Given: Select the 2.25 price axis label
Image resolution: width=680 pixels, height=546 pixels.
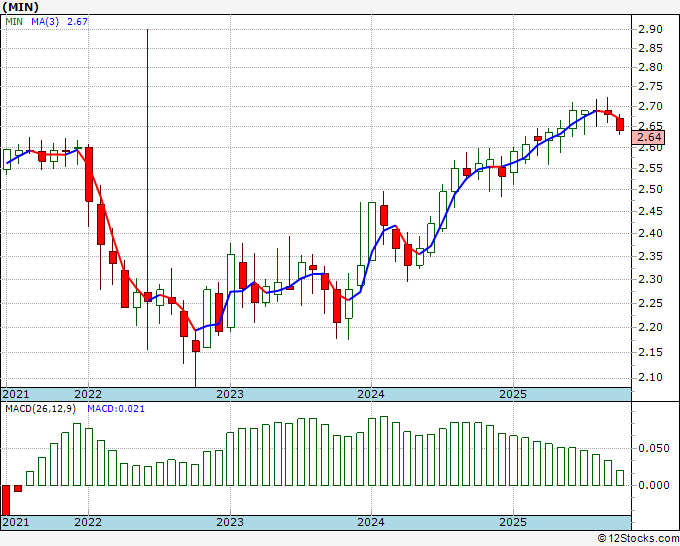Looking at the screenshot, I should tap(650, 303).
